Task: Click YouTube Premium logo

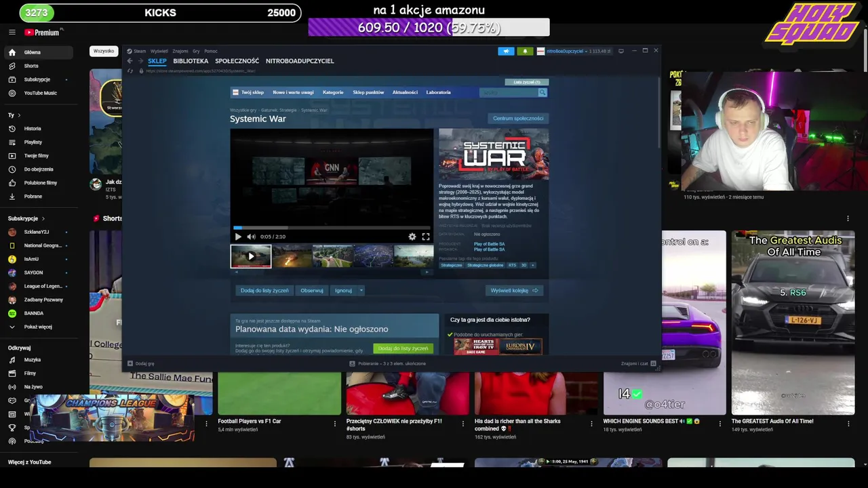Action: click(x=42, y=32)
